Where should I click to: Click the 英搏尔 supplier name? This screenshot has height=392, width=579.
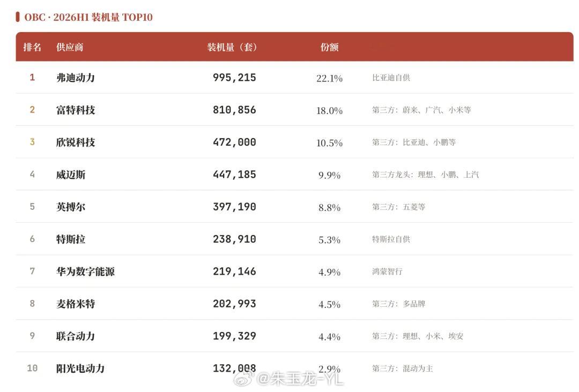pos(71,207)
